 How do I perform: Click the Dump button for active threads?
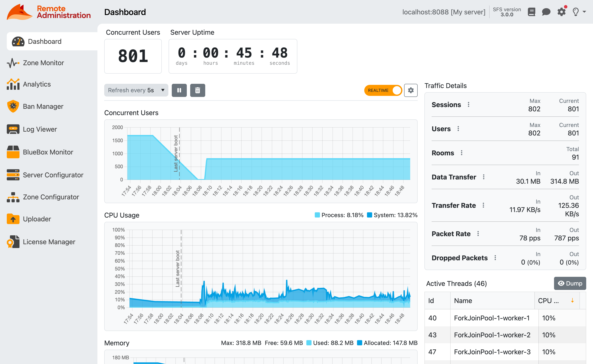570,283
